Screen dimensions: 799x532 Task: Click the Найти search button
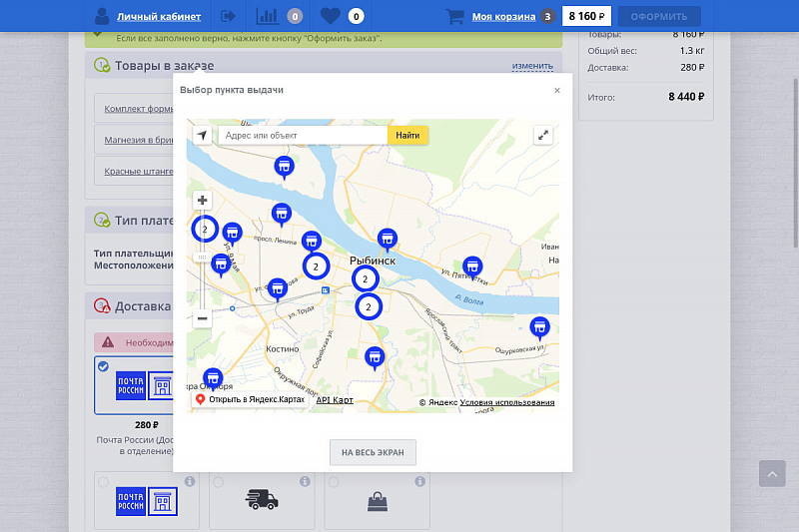pos(407,135)
